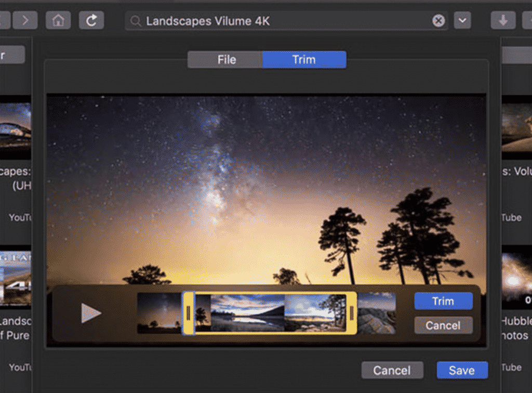Save the trimmed video
Viewport: 532px width, 393px height.
click(x=462, y=370)
